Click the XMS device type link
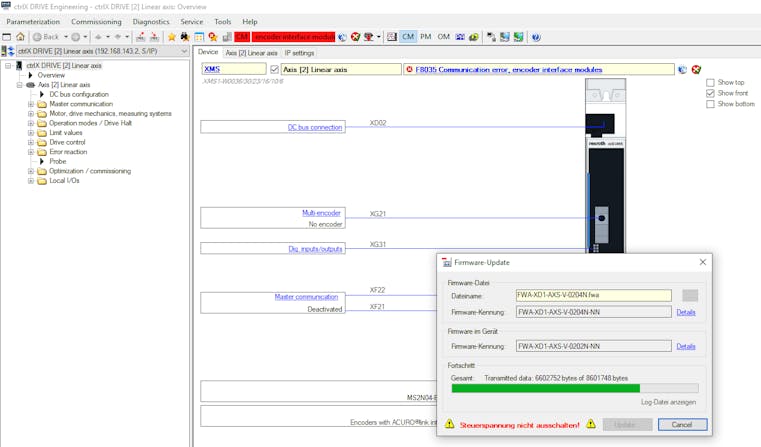 (x=212, y=69)
